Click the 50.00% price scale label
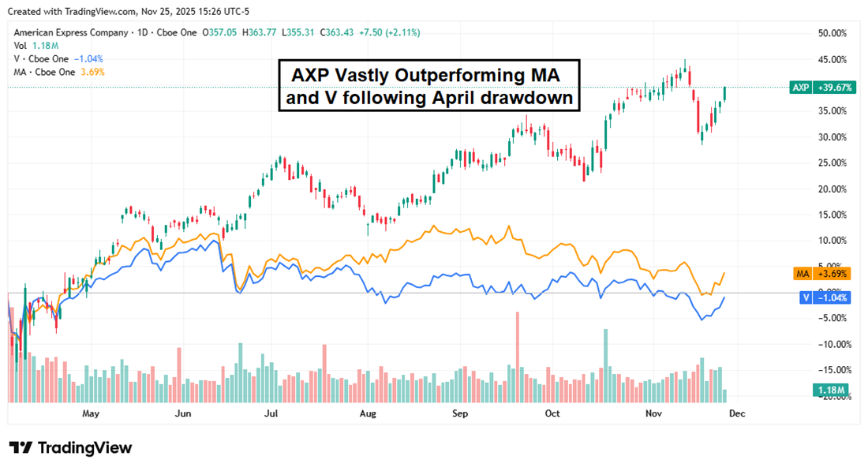This screenshot has height=471, width=868. tap(833, 33)
